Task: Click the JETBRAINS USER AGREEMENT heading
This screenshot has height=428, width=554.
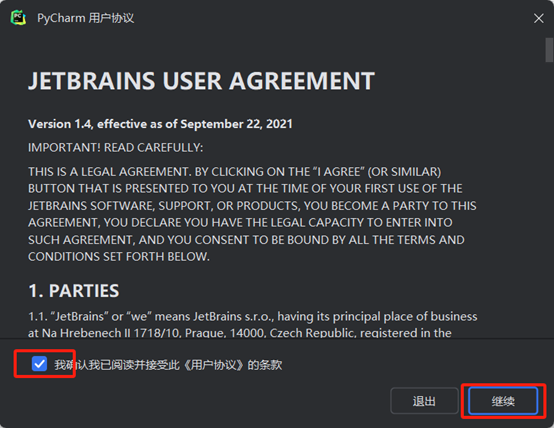Action: click(x=201, y=81)
